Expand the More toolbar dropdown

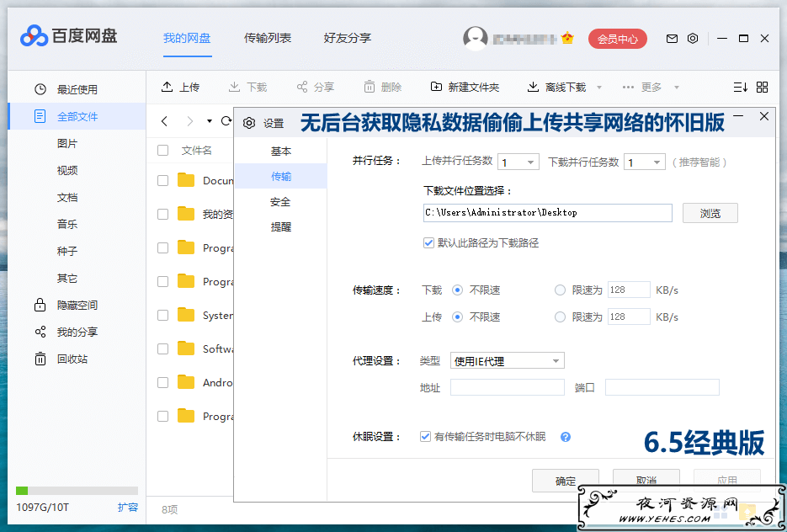676,88
